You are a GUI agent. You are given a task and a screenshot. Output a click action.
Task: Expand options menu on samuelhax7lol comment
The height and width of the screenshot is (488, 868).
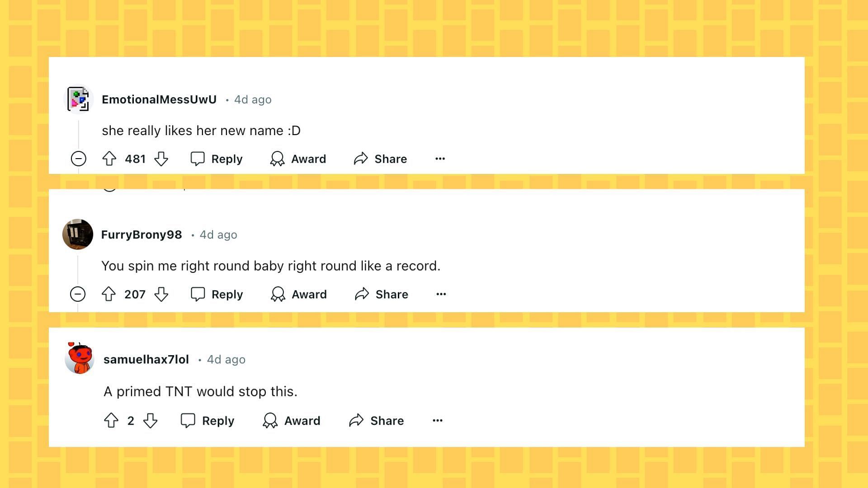click(x=436, y=421)
